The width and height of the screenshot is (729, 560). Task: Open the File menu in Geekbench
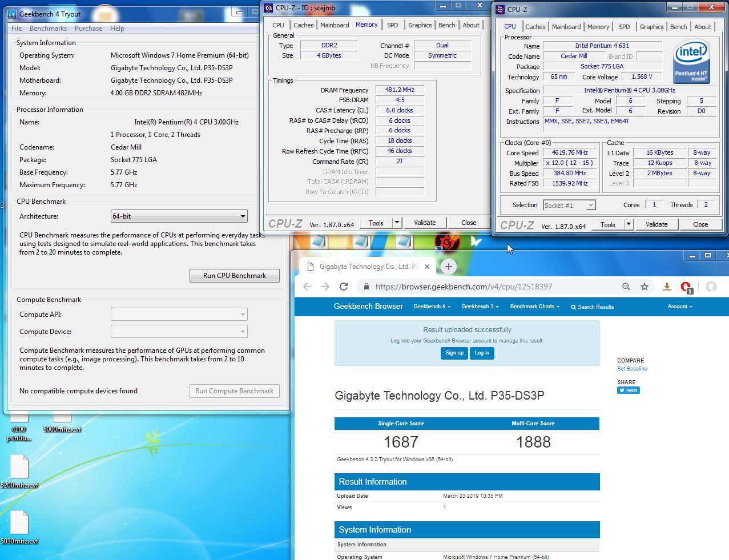click(17, 29)
